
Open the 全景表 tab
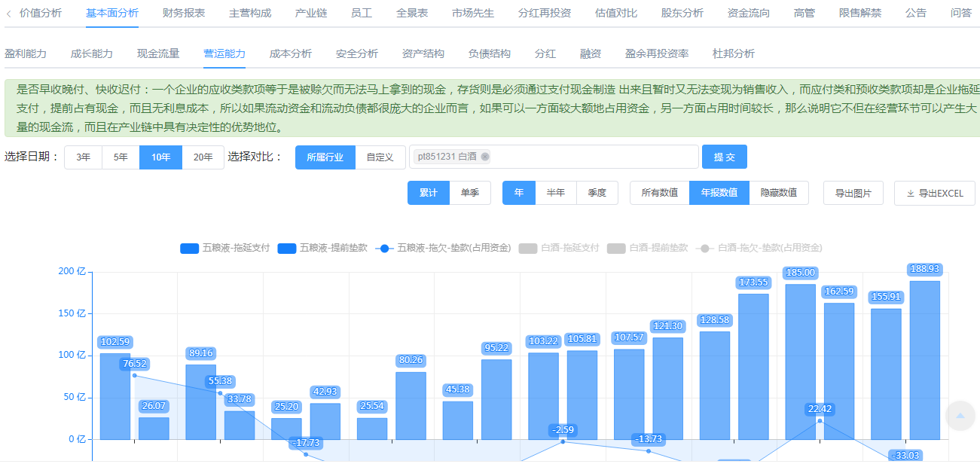pyautogui.click(x=412, y=13)
